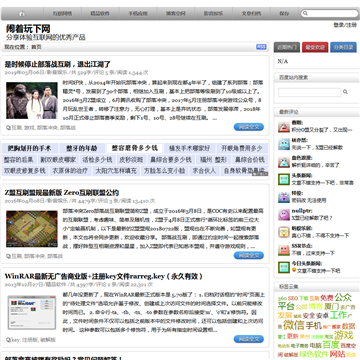This screenshot has width=360, height=360.
Task: Open the thumbnail of the first article
Action: tap(32, 101)
